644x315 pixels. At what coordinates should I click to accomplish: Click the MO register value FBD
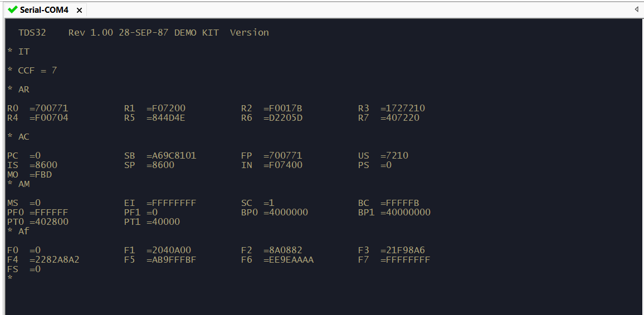click(43, 174)
